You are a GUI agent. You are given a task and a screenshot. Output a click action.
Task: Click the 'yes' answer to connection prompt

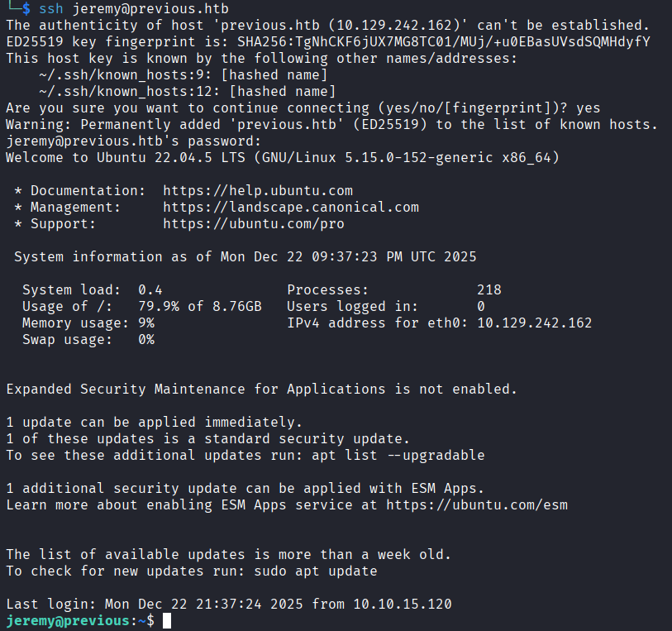pyautogui.click(x=588, y=108)
